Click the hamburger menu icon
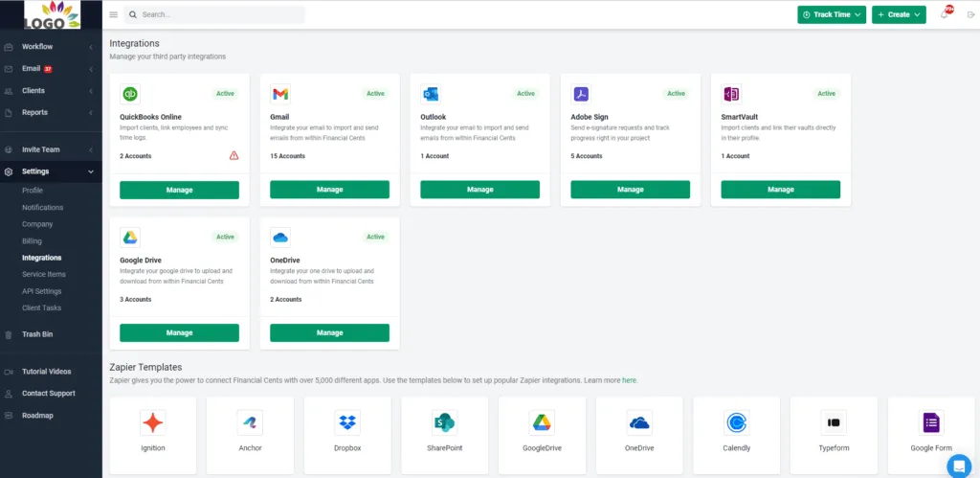This screenshot has width=980, height=478. pos(113,14)
